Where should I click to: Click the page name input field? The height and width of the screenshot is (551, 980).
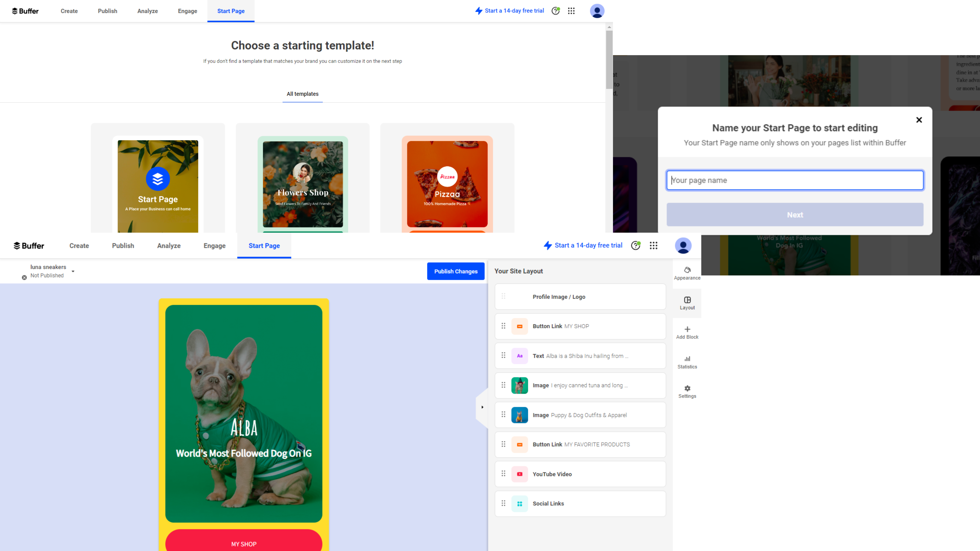[795, 180]
